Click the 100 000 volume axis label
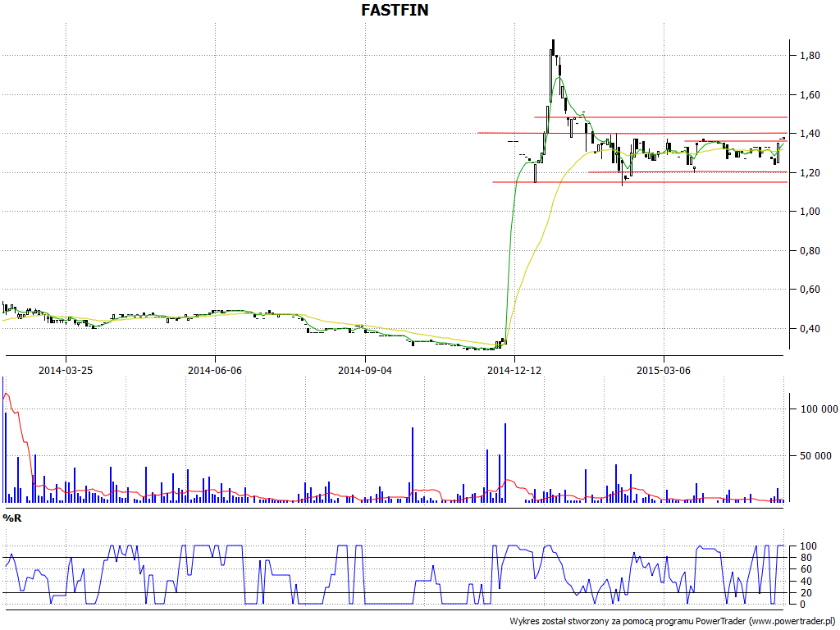This screenshot has width=840, height=630. (819, 409)
